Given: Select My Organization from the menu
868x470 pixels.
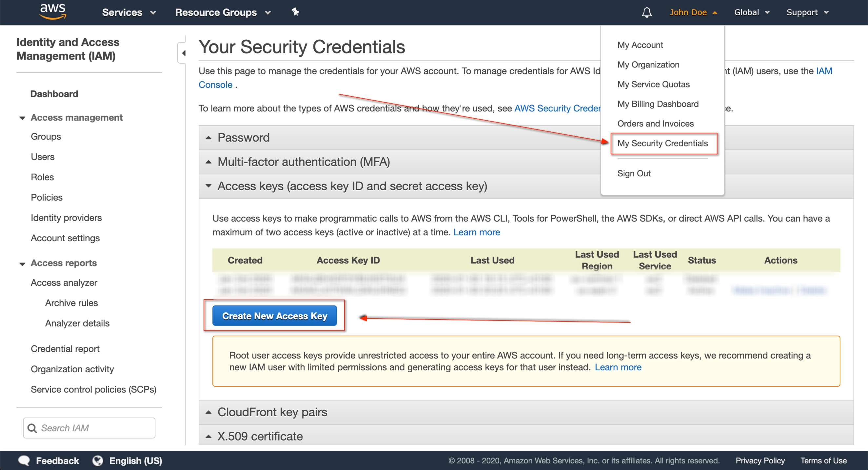Looking at the screenshot, I should 648,64.
